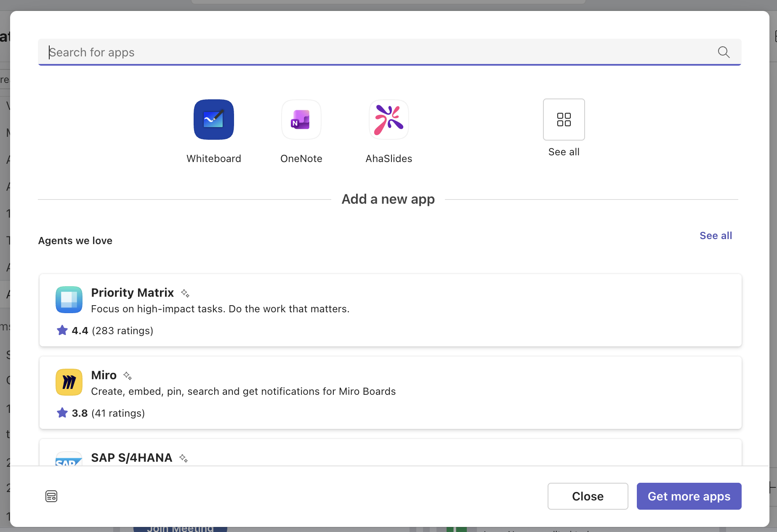This screenshot has width=777, height=532.
Task: Click the sparkle icon beside Priority Matrix
Action: 185,293
